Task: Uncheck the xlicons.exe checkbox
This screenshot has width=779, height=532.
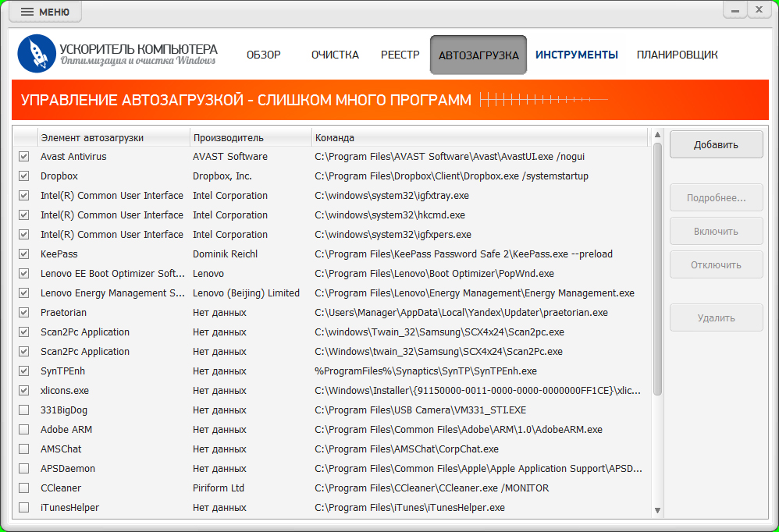Action: coord(24,391)
